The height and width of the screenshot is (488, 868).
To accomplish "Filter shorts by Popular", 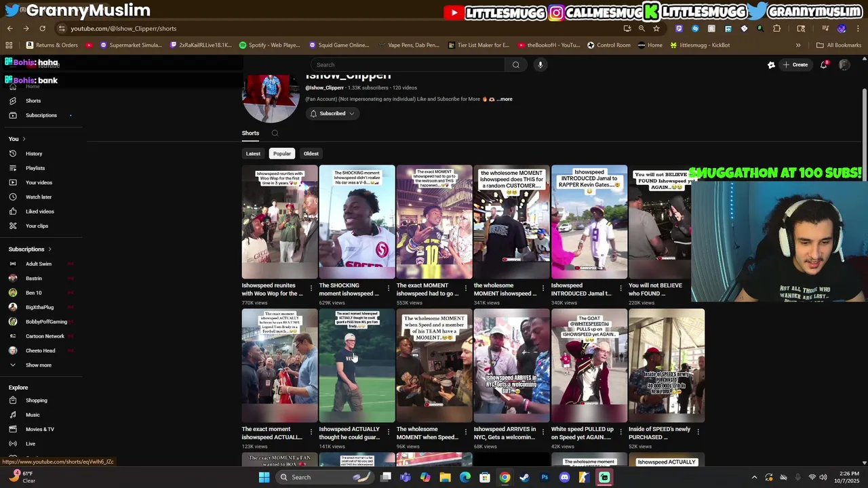I will tap(282, 154).
